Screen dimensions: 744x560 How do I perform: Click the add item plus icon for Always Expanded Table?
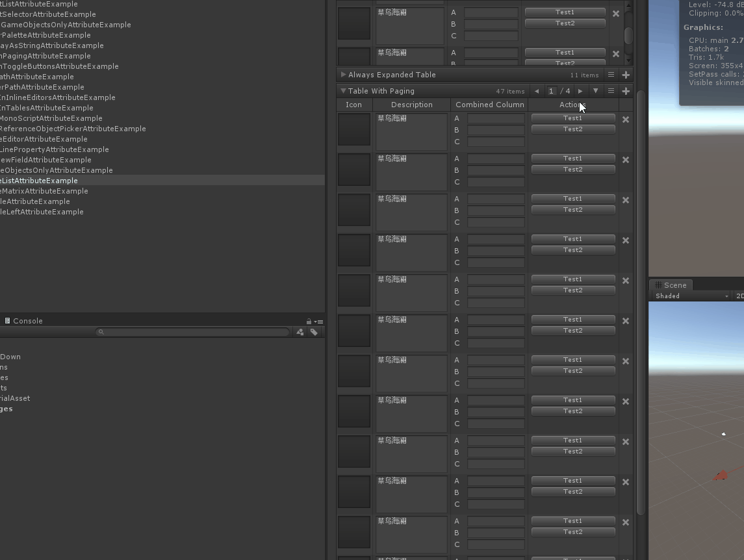click(x=626, y=75)
